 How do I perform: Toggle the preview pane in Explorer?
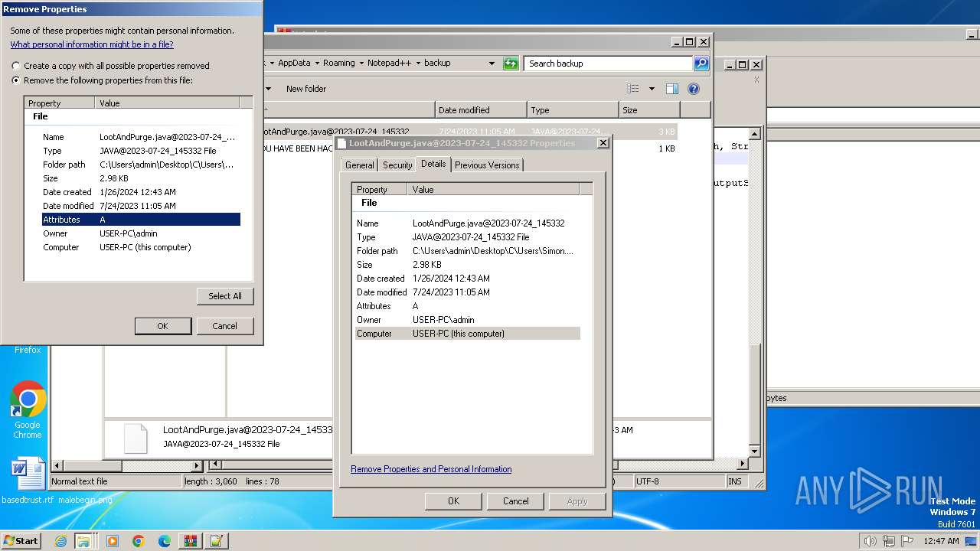tap(671, 89)
